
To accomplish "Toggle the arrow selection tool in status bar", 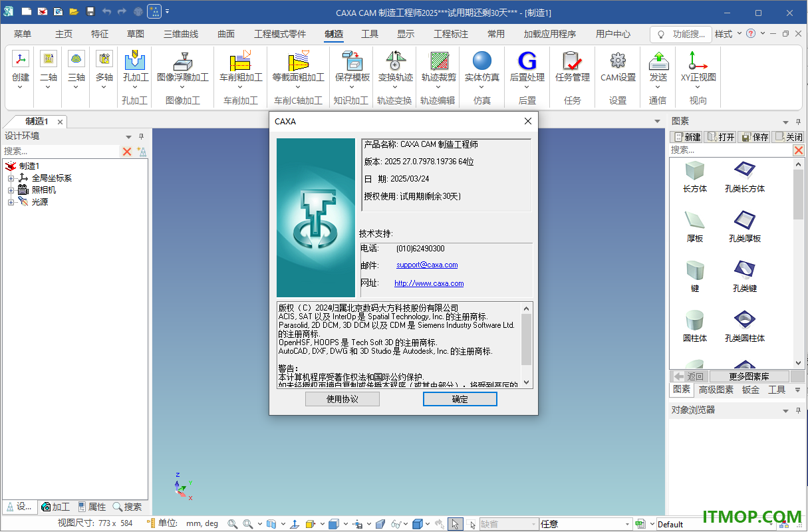I will pos(455,524).
